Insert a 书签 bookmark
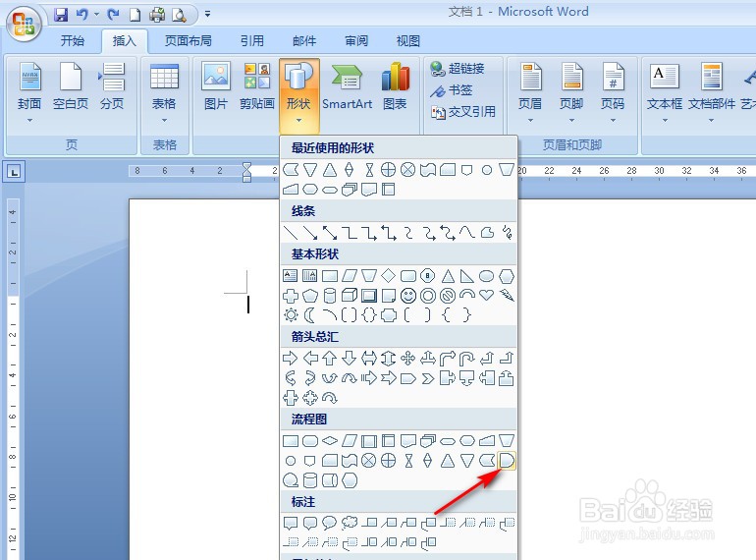Image resolution: width=756 pixels, height=560 pixels. pos(452,90)
